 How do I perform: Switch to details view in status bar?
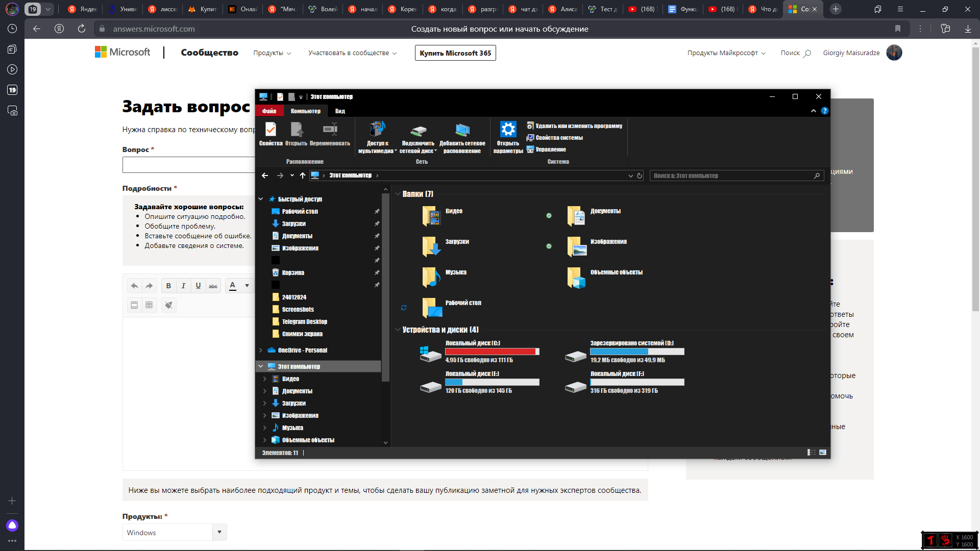click(812, 453)
